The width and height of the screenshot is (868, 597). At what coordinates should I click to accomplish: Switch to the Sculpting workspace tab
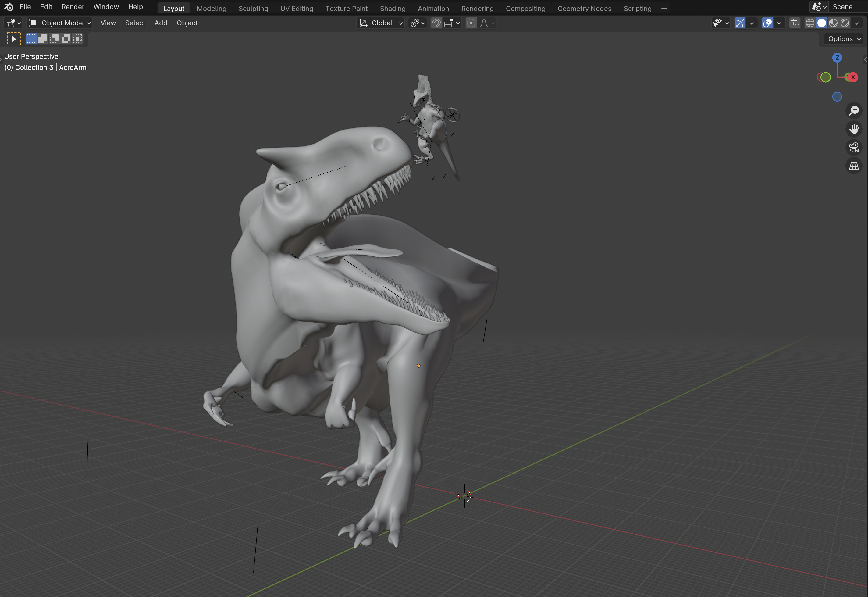coord(253,8)
